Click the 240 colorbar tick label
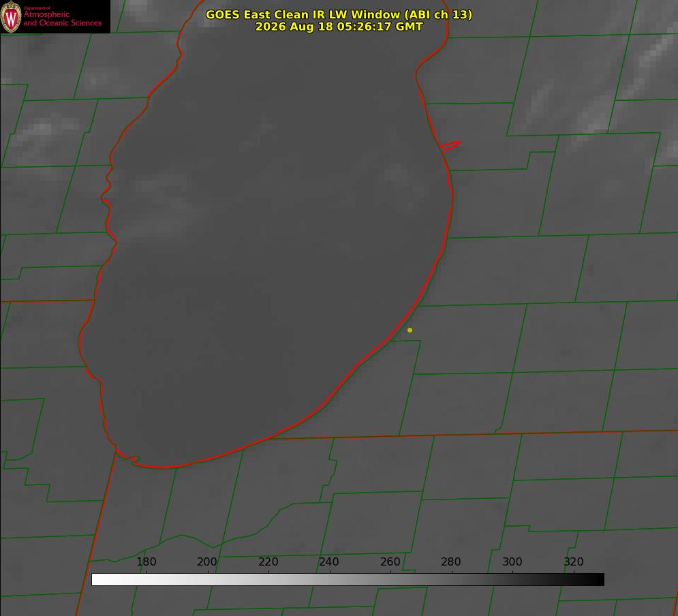678x616 pixels. (329, 561)
